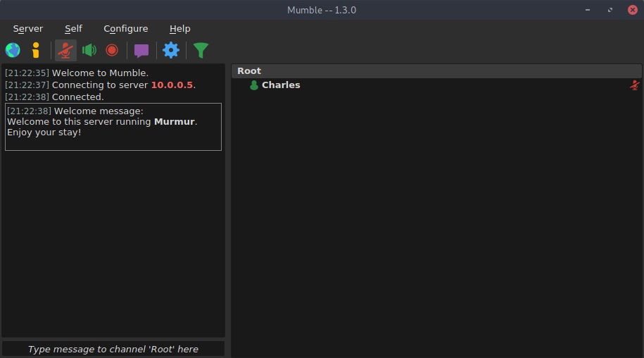Click the 'Welcome message:' log line
The width and height of the screenshot is (644, 358).
tap(75, 111)
